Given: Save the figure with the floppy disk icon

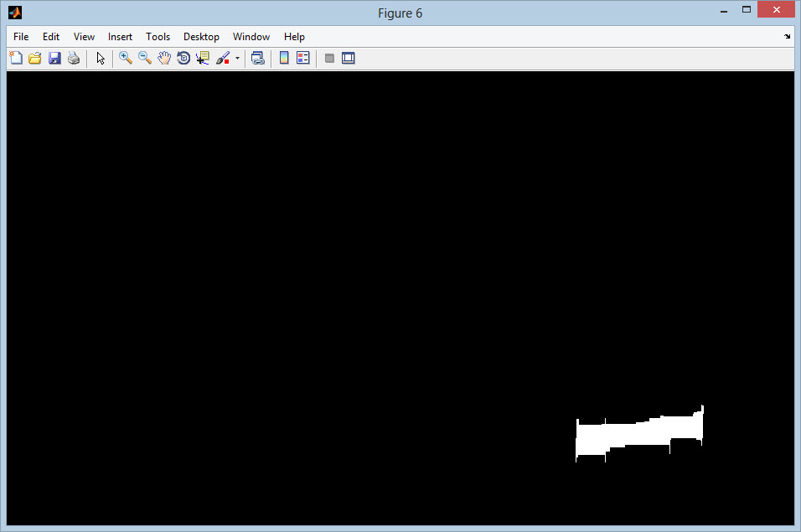Looking at the screenshot, I should pos(54,58).
